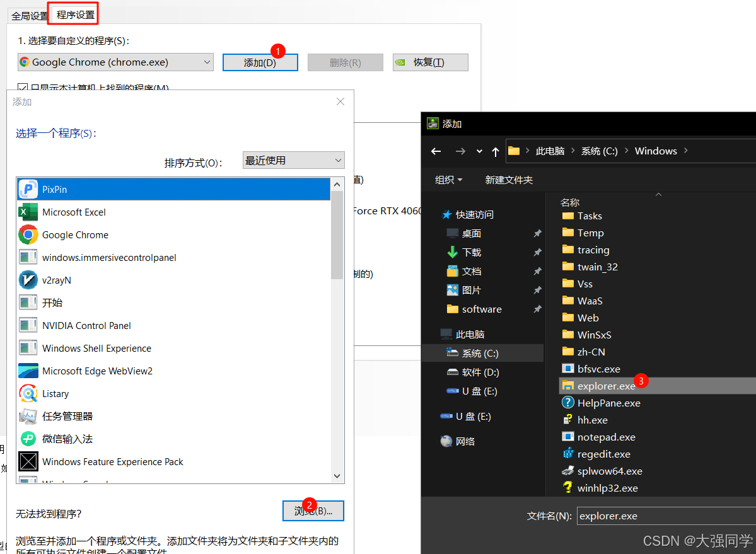Click the 快速访问 star icon
This screenshot has height=554, width=756.
[447, 214]
